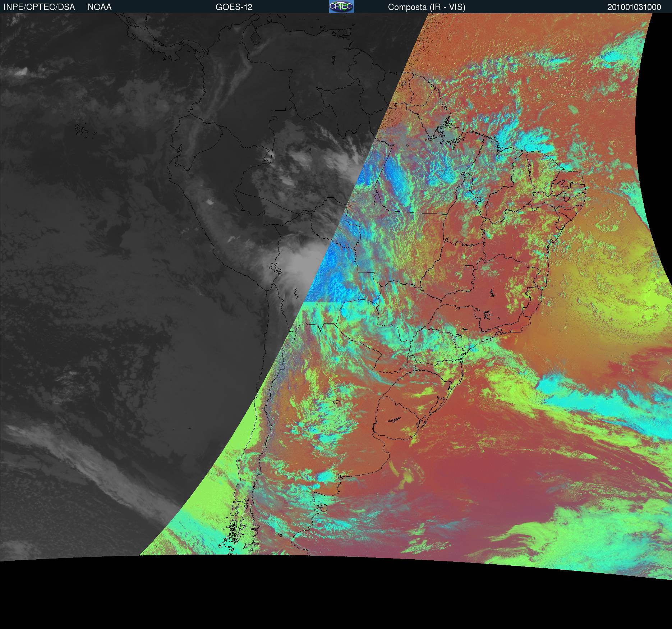This screenshot has height=629, width=672.
Task: Click the CPTEC logo in header
Action: point(341,6)
